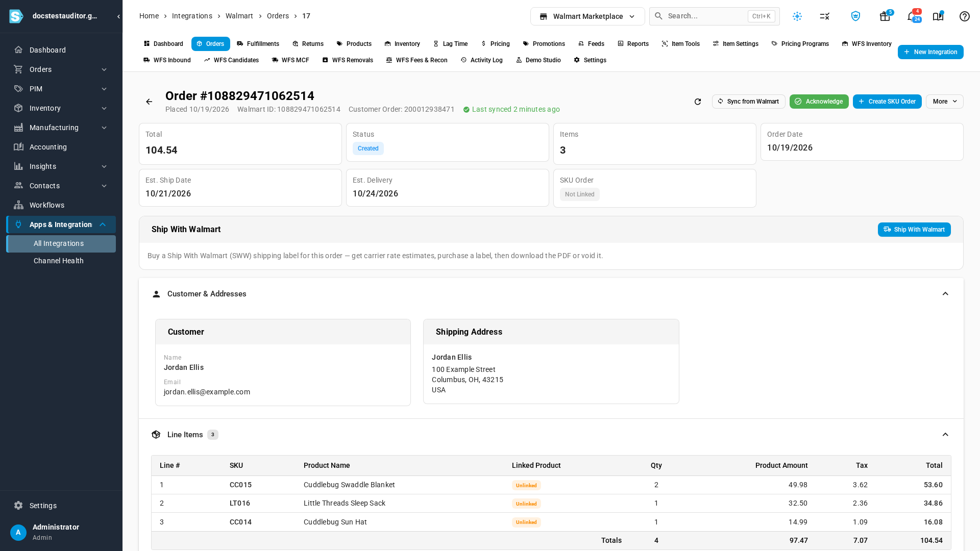980x551 pixels.
Task: Click Sync from Walmart
Action: 749,102
